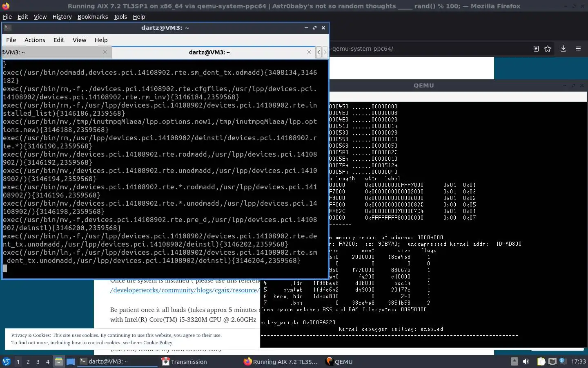Open Firefox downloads panel

pyautogui.click(x=563, y=48)
